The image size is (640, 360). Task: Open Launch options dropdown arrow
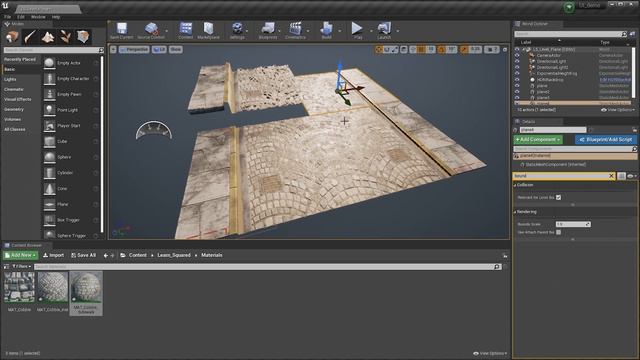coord(398,31)
